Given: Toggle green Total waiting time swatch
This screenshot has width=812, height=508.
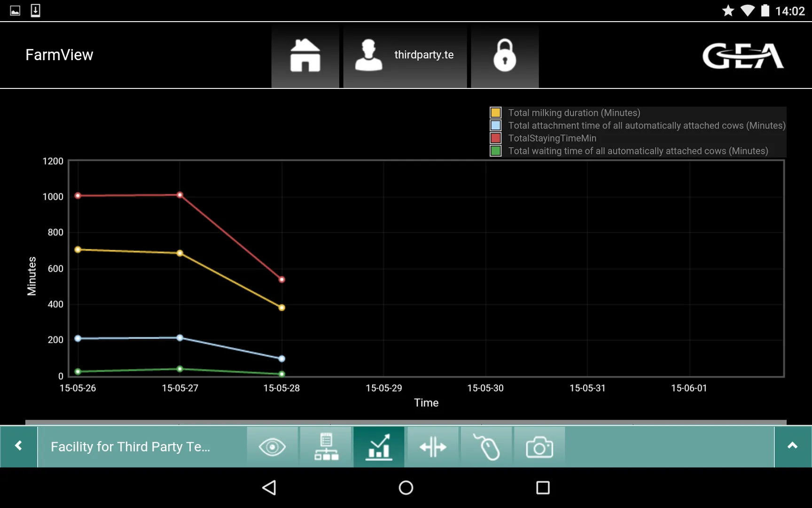Looking at the screenshot, I should pyautogui.click(x=495, y=151).
